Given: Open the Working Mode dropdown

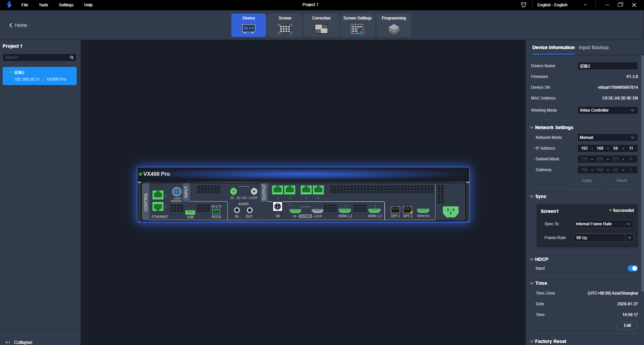Looking at the screenshot, I should (x=607, y=110).
